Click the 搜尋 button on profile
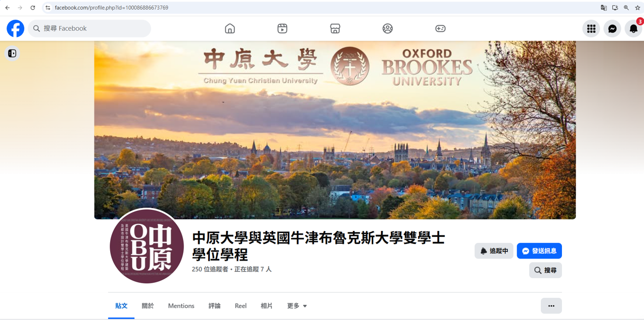644x320 pixels. coord(545,270)
